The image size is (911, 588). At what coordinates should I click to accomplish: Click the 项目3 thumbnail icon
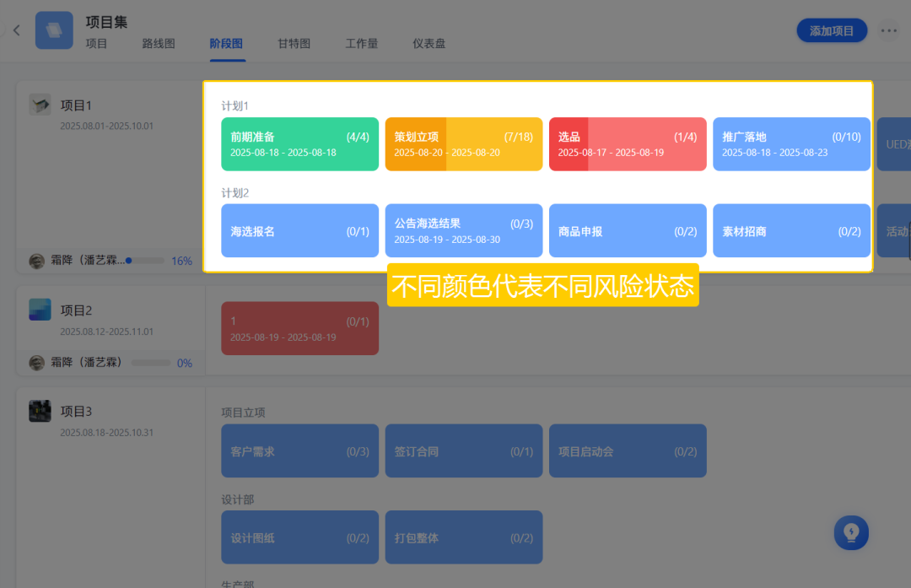tap(40, 411)
